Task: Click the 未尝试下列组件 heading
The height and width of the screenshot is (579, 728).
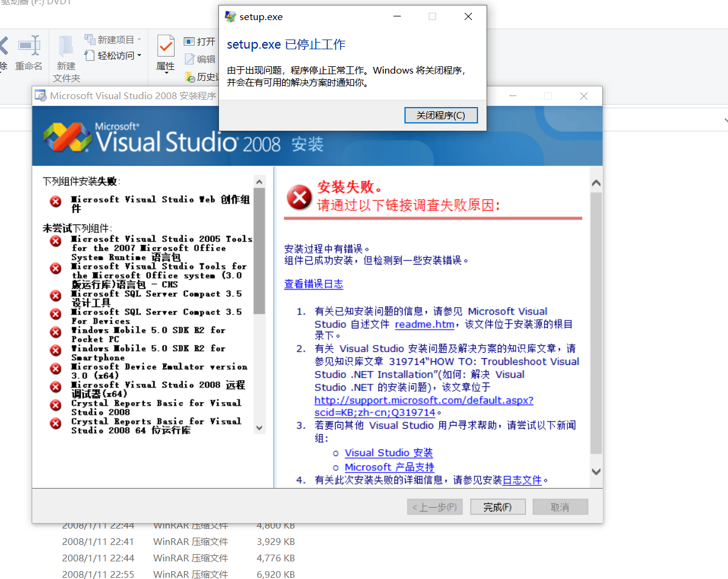Action: click(77, 228)
